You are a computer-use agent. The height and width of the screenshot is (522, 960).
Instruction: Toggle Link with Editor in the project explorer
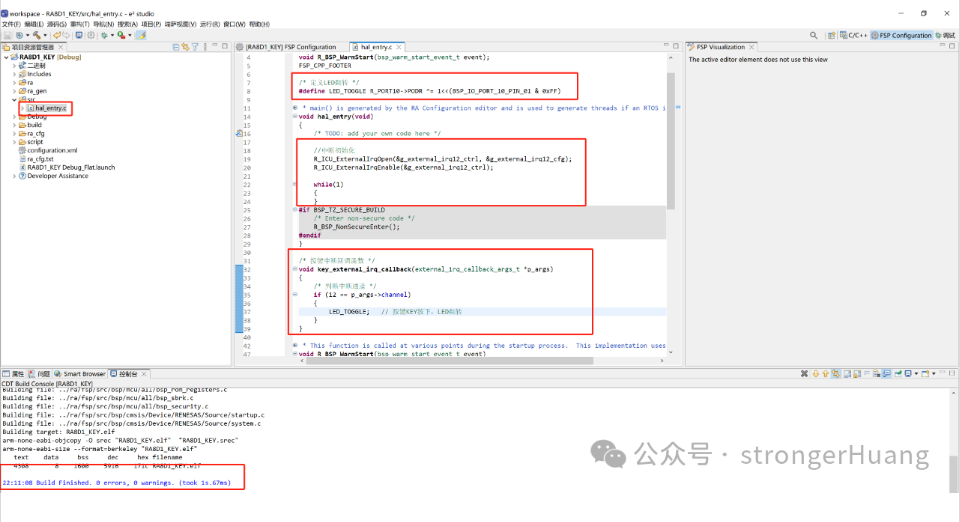pyautogui.click(x=186, y=47)
